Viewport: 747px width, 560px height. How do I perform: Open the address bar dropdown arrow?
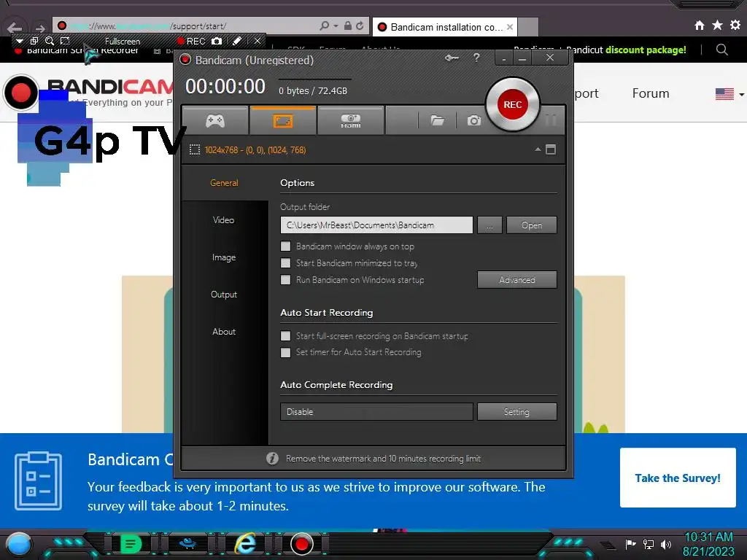coord(336,26)
